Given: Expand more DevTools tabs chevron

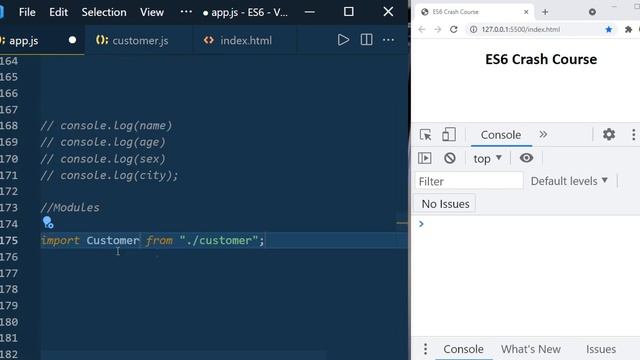Looking at the screenshot, I should point(543,134).
